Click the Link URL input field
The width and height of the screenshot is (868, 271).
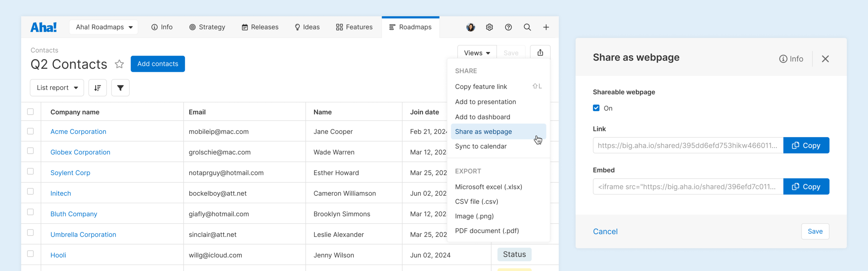688,145
